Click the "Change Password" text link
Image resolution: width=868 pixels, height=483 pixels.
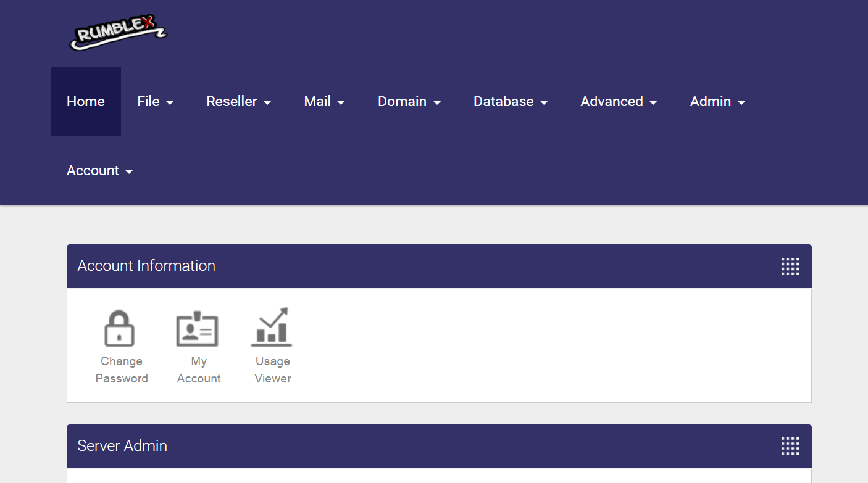[122, 370]
